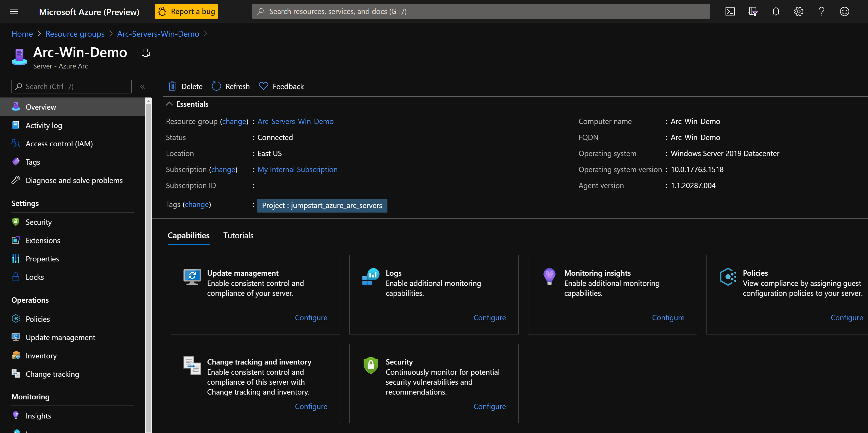Open My Internal Subscription link
This screenshot has width=868, height=433.
(x=298, y=170)
